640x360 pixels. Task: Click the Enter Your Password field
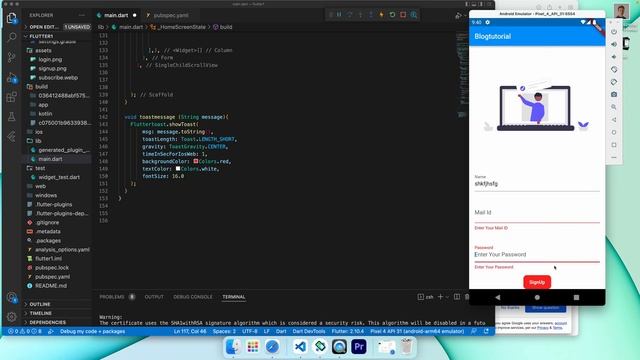pyautogui.click(x=537, y=254)
